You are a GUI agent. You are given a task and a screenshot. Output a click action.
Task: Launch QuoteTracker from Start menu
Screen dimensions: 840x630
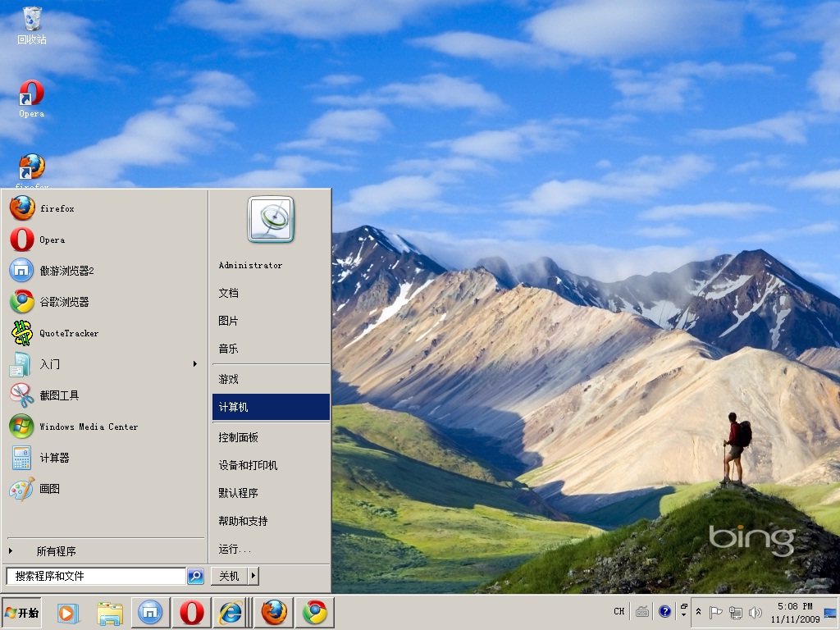[x=104, y=333]
